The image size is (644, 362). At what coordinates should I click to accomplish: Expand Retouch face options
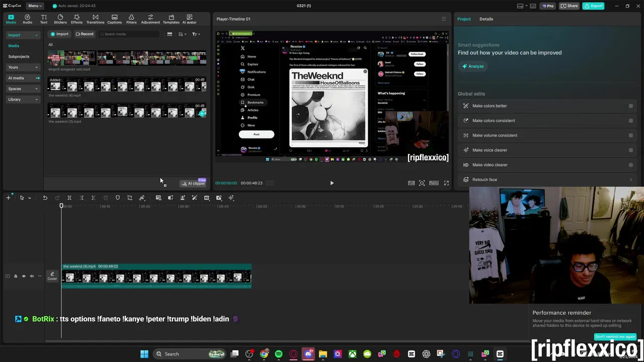(631, 179)
